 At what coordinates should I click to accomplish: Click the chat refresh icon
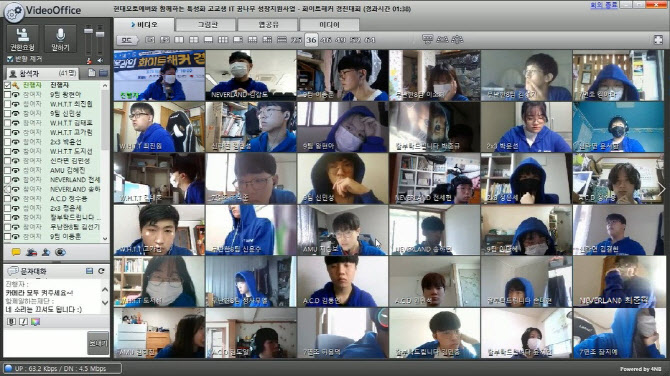pyautogui.click(x=101, y=271)
